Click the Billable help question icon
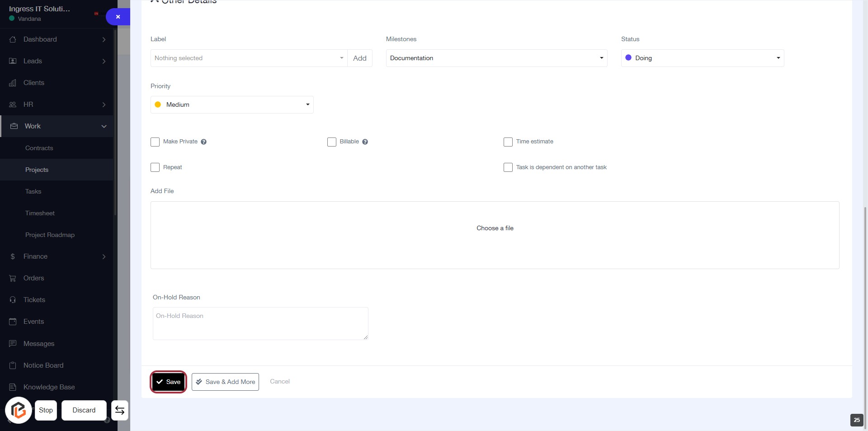 point(365,142)
